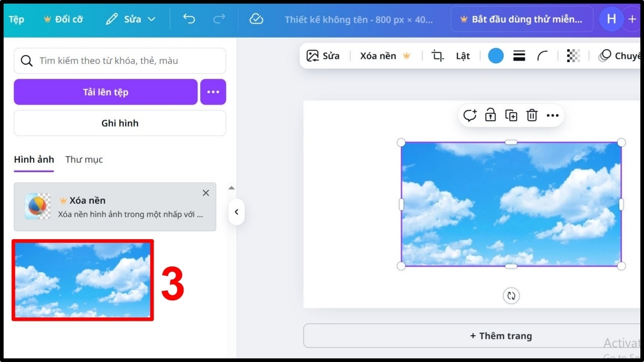
Task: Collapse the side panel with chevron
Action: 236,212
